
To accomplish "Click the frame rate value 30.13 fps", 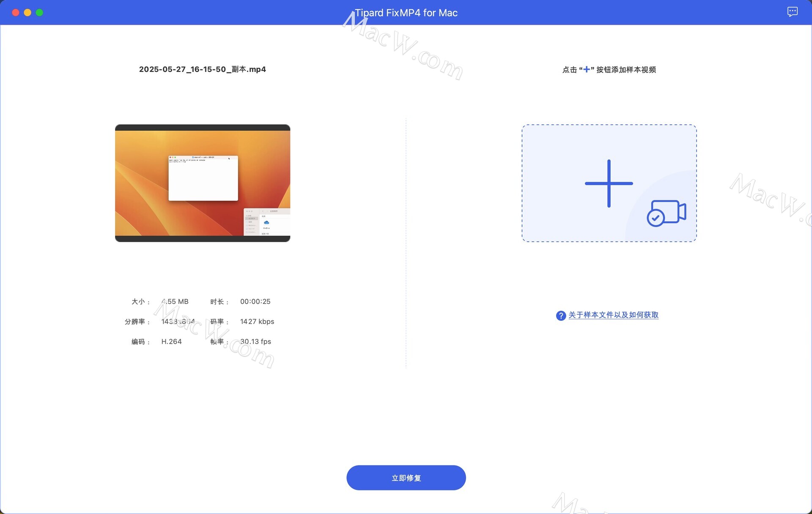I will (255, 342).
